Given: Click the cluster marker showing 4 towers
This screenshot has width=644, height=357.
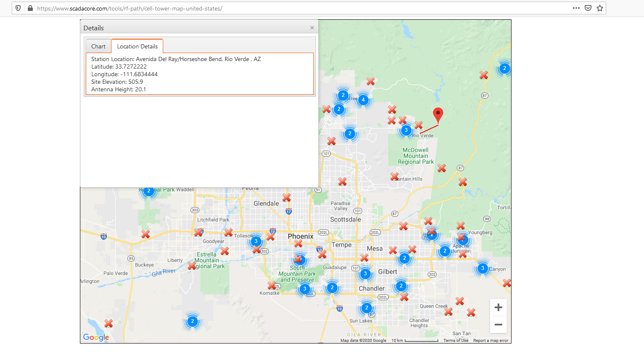Looking at the screenshot, I should point(363,100).
